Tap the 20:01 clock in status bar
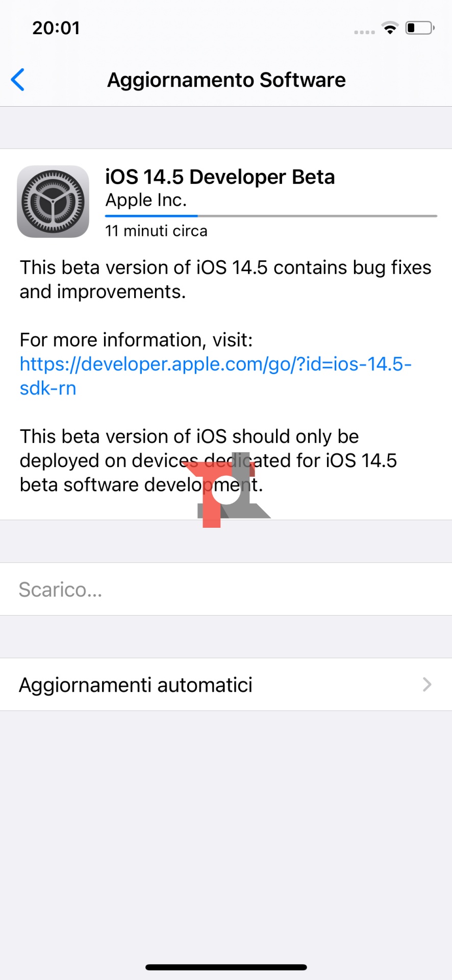The width and height of the screenshot is (452, 980). click(x=56, y=28)
